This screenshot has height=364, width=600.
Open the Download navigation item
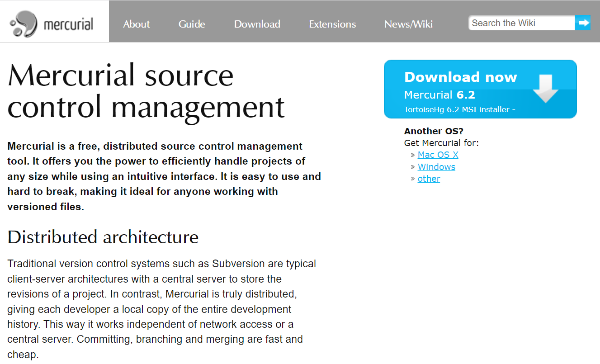point(257,24)
